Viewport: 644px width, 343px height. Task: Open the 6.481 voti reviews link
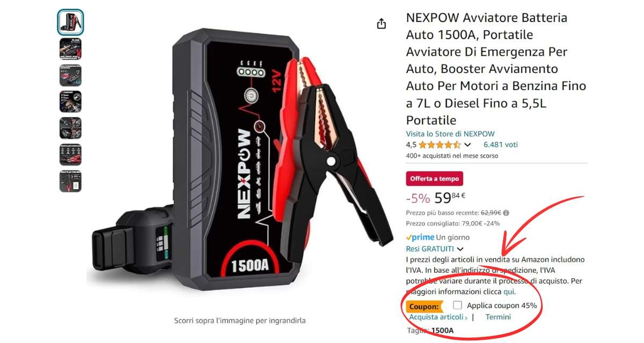tap(501, 145)
